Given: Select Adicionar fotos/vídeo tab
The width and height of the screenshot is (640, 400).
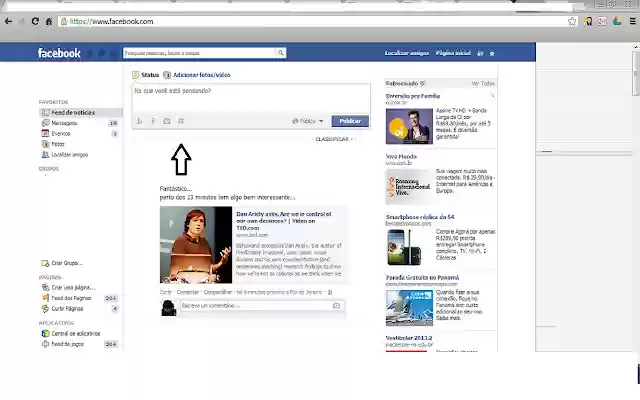Looking at the screenshot, I should click(x=197, y=75).
